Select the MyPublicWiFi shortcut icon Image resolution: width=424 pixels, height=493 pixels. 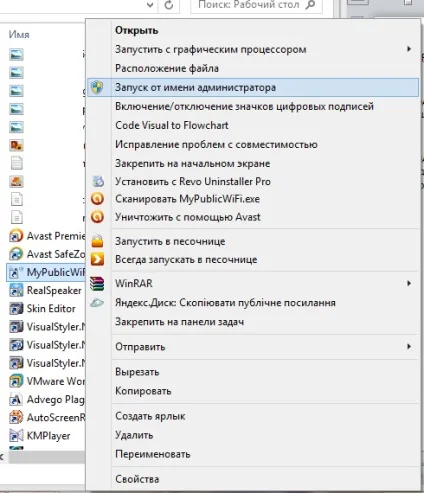(x=16, y=272)
